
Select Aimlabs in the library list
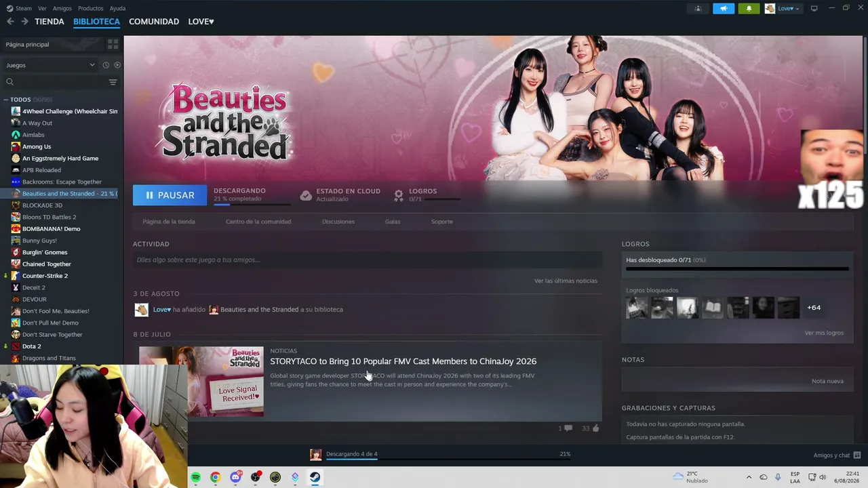point(33,135)
